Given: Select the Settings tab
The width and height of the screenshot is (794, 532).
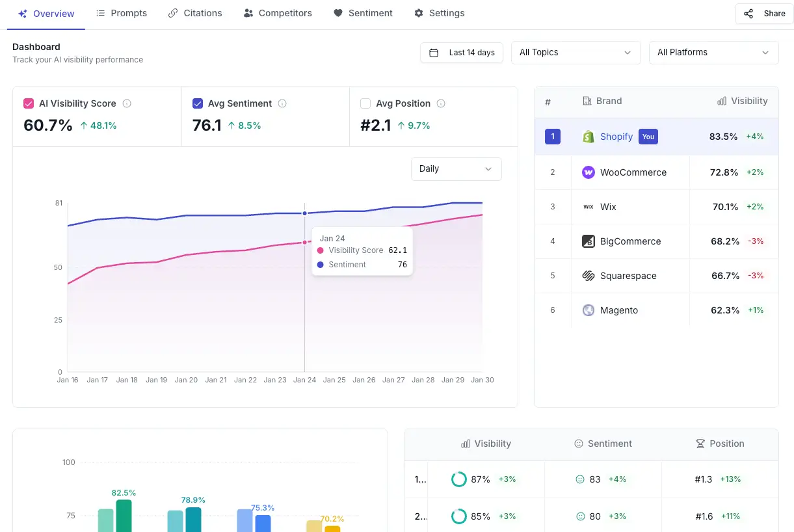Looking at the screenshot, I should [x=439, y=12].
